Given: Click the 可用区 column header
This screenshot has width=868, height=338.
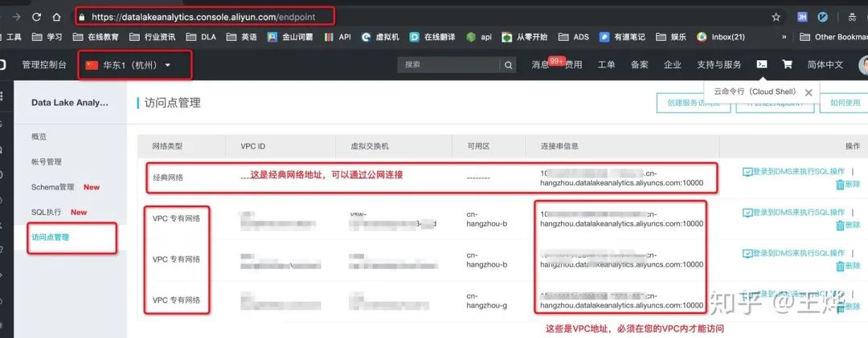Looking at the screenshot, I should click(x=478, y=147).
